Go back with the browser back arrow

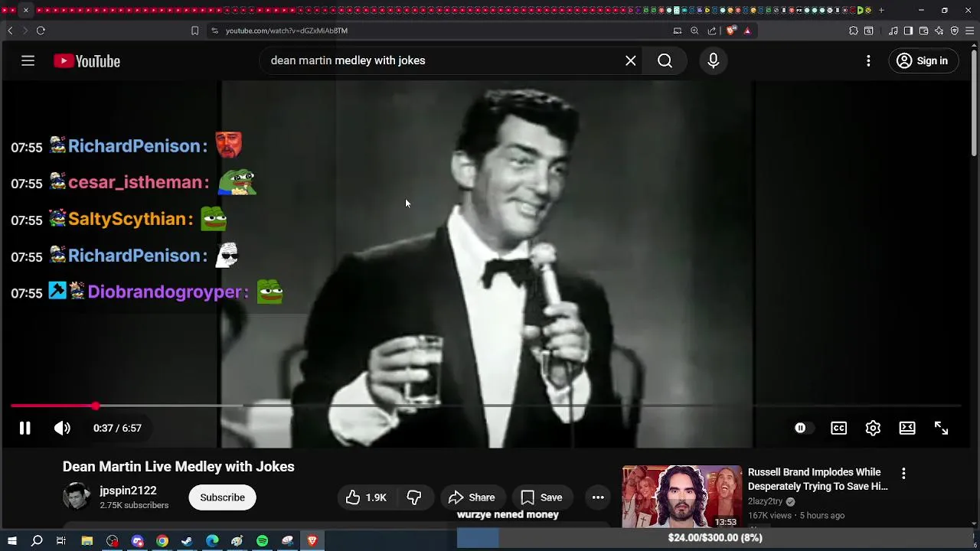[10, 31]
